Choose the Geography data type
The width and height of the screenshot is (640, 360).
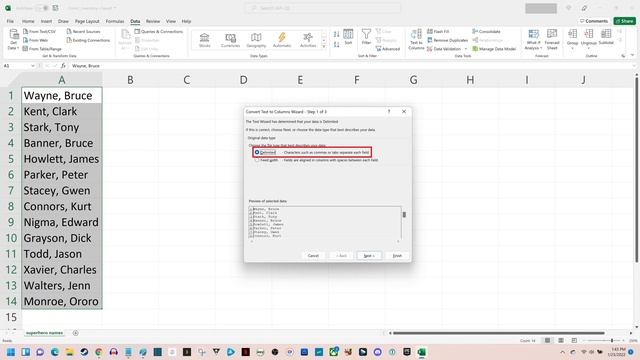click(256, 40)
